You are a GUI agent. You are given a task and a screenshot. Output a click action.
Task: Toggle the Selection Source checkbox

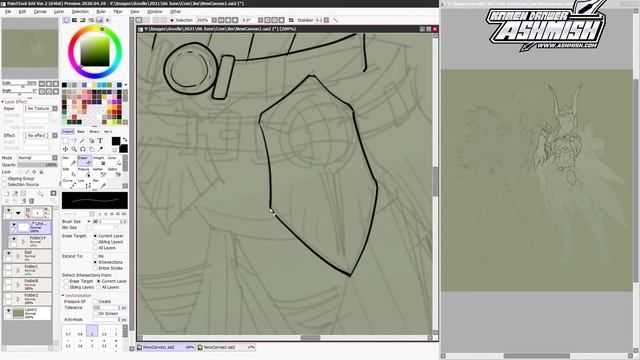5,184
